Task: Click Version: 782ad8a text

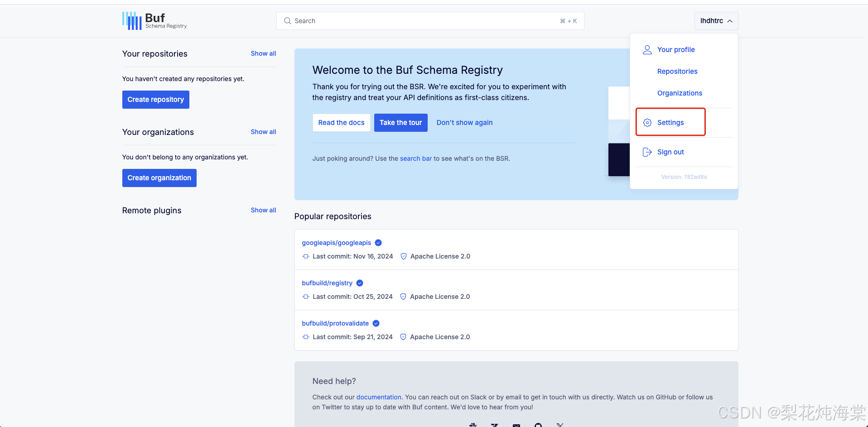Action: (x=684, y=177)
